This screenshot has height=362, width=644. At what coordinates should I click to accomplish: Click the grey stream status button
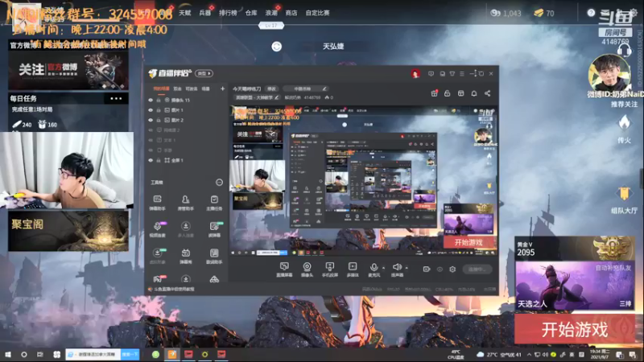477,269
